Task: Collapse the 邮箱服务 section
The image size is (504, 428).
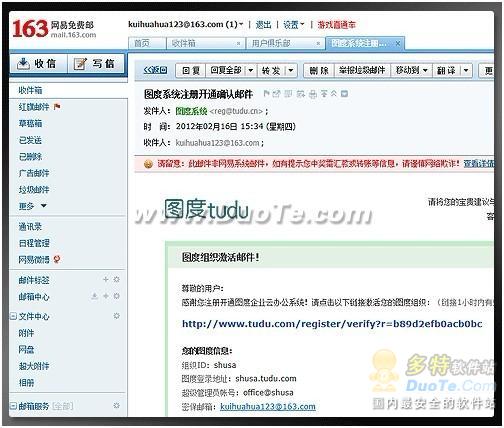Action: [13, 406]
